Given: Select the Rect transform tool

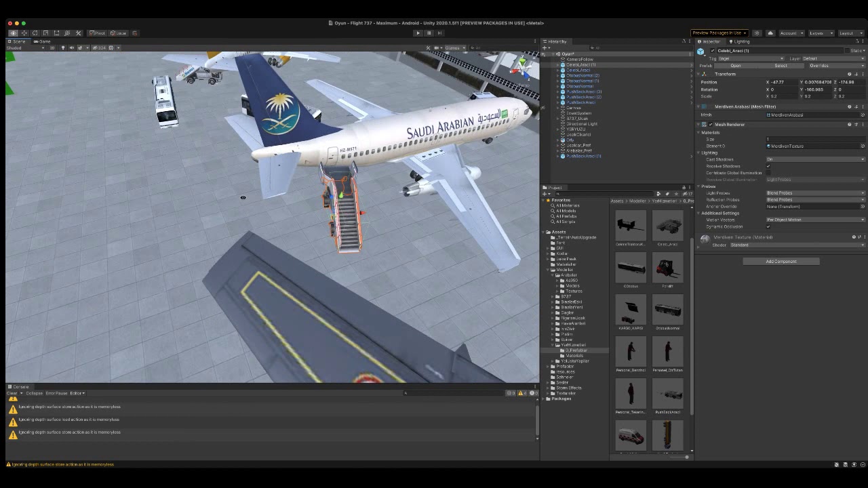Looking at the screenshot, I should coord(56,33).
